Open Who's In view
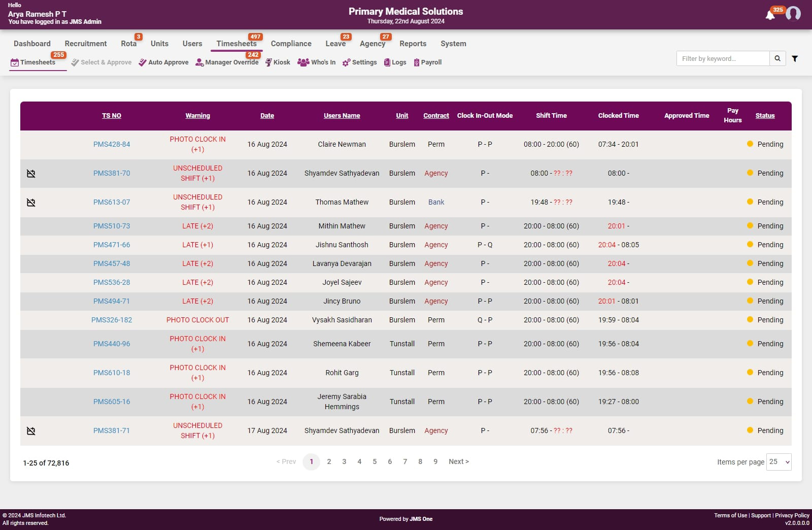The height and width of the screenshot is (530, 812). [x=317, y=62]
